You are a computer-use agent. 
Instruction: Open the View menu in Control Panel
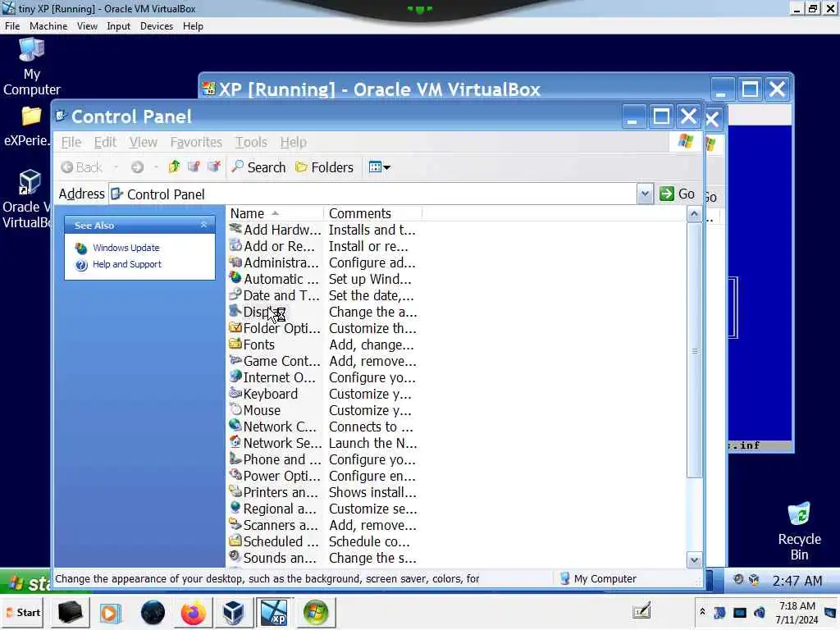click(143, 143)
